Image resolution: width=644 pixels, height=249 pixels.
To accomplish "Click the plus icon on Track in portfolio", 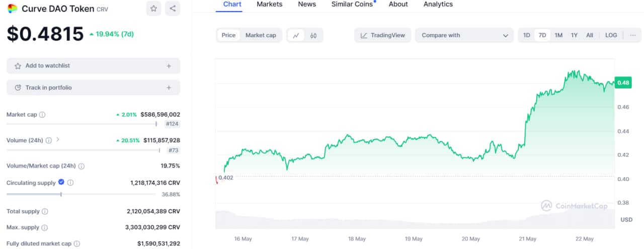I will [169, 88].
